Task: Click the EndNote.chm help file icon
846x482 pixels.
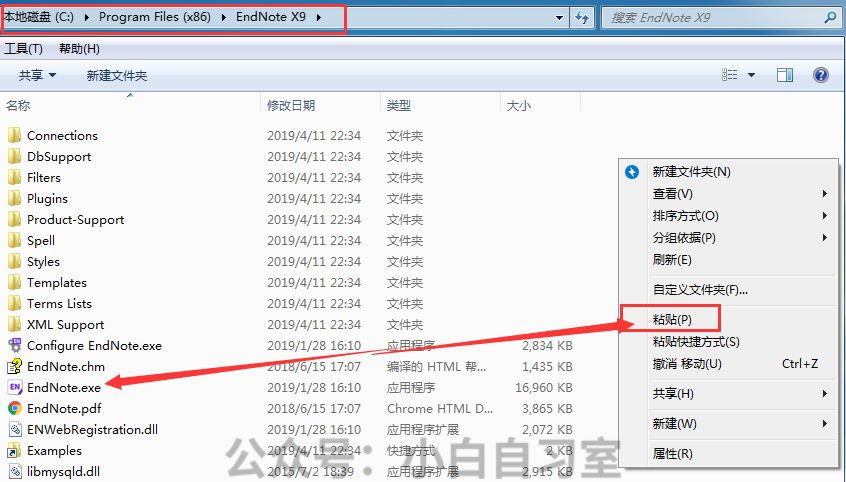Action: point(14,366)
